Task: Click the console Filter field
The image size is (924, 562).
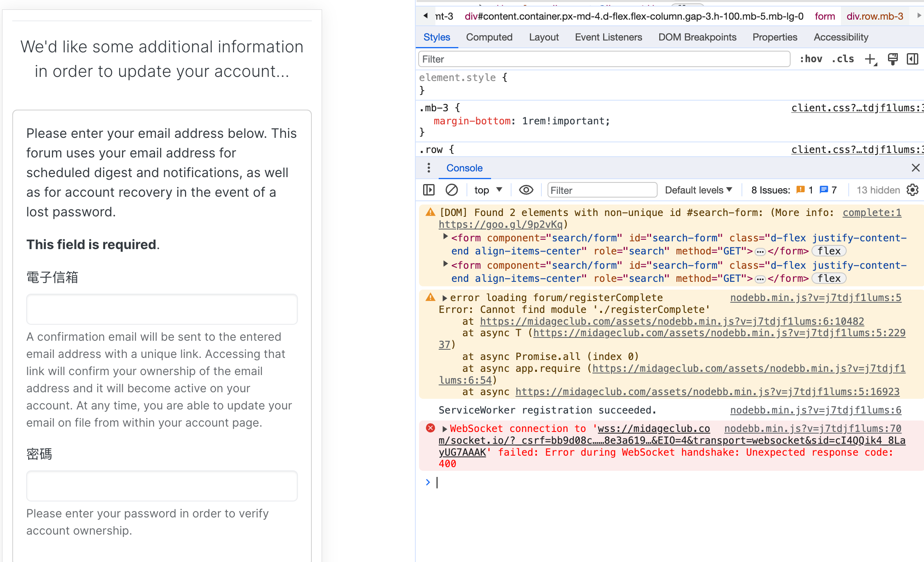Action: tap(602, 190)
